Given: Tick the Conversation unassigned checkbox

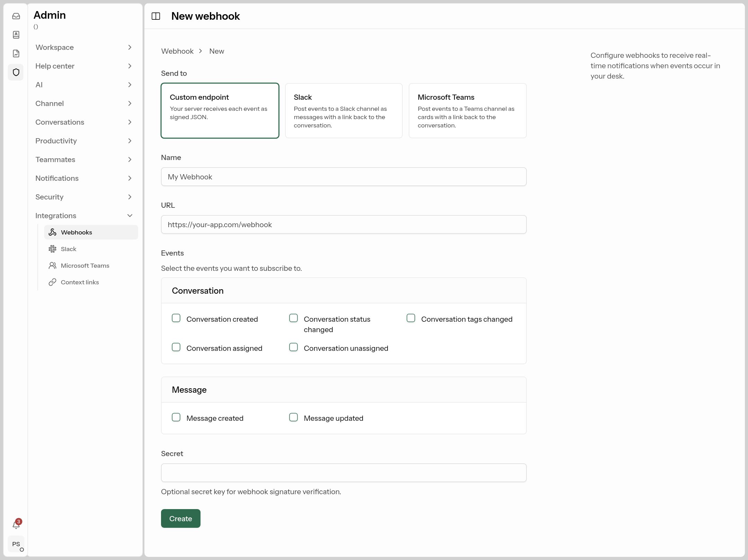Looking at the screenshot, I should 293,347.
